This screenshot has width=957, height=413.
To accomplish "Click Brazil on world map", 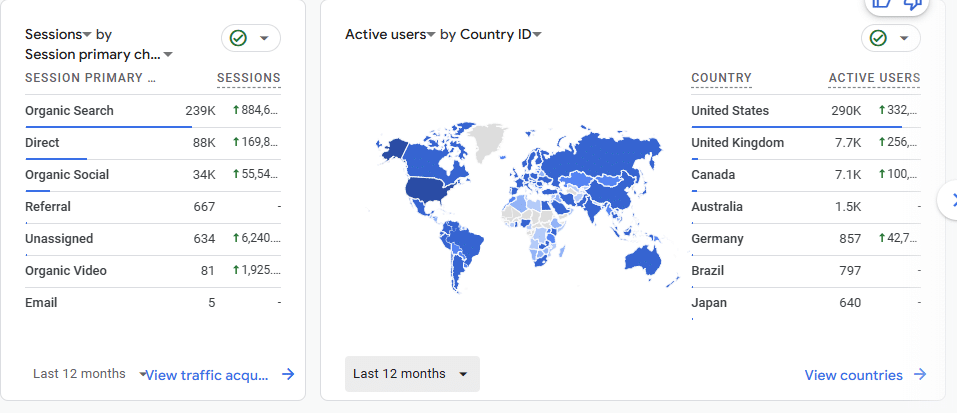I will pyautogui.click(x=468, y=244).
